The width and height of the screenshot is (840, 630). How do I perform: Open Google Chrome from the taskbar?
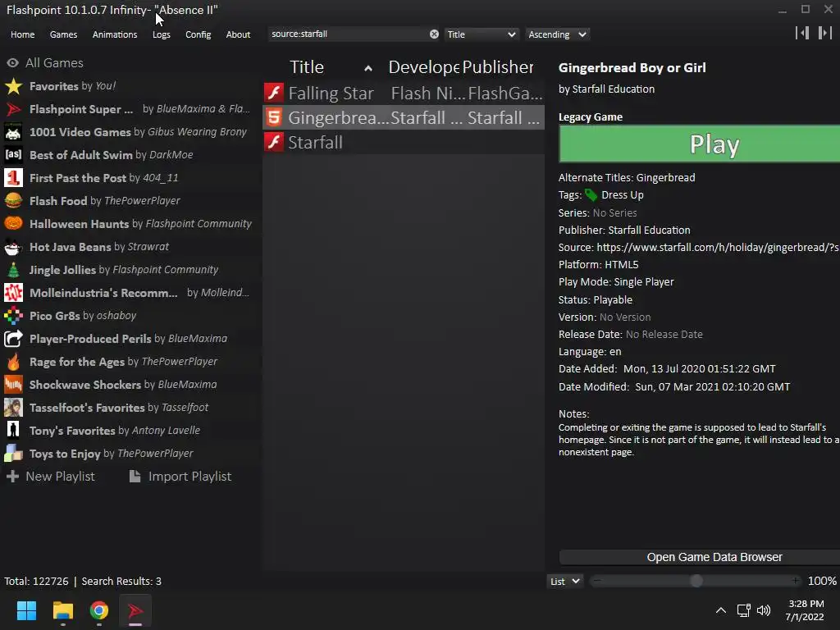[99, 610]
